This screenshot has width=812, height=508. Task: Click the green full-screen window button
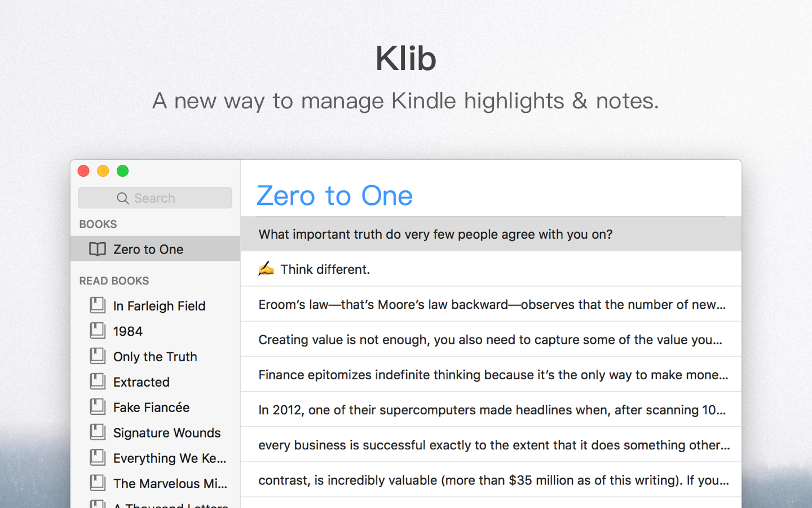pos(122,171)
